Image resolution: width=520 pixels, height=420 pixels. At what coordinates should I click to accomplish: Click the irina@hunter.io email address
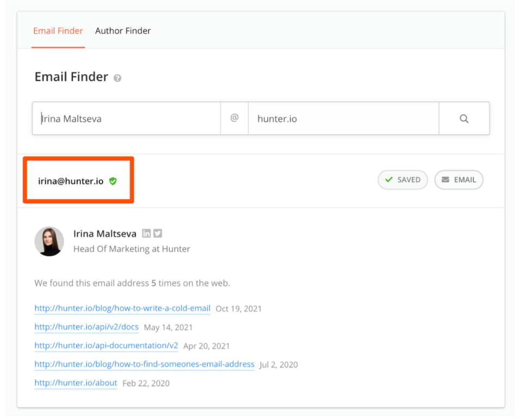click(71, 181)
